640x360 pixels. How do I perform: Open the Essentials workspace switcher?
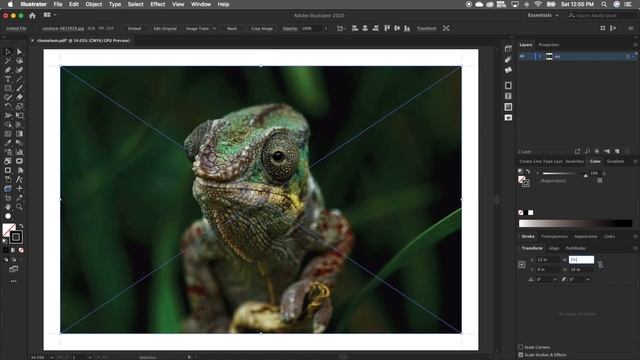click(x=543, y=16)
